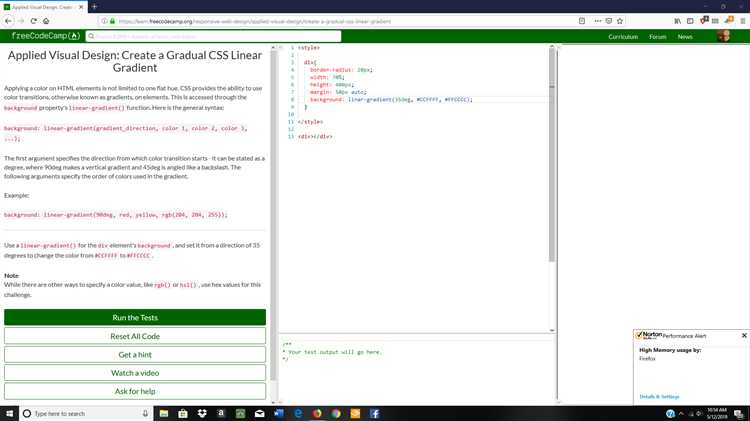Go to the browser home page

click(x=47, y=20)
